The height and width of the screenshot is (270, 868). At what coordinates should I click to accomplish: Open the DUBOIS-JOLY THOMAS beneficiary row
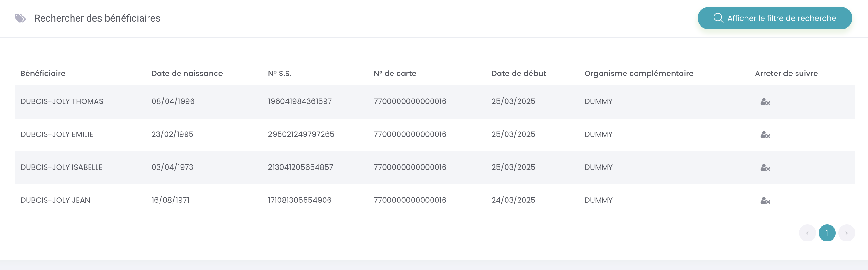434,102
